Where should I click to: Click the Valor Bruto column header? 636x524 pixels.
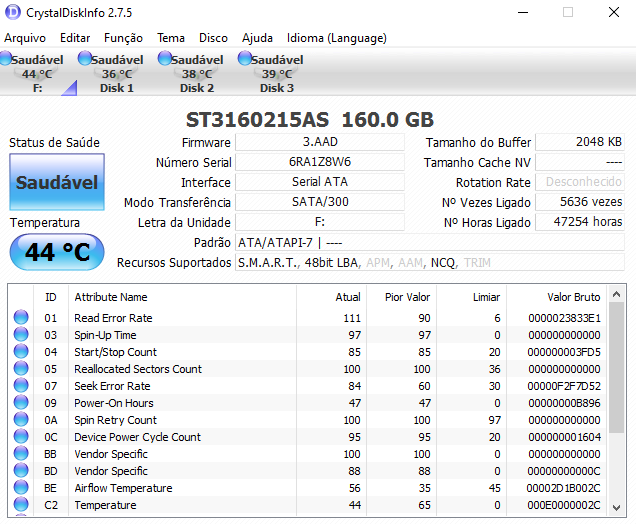tap(556, 297)
